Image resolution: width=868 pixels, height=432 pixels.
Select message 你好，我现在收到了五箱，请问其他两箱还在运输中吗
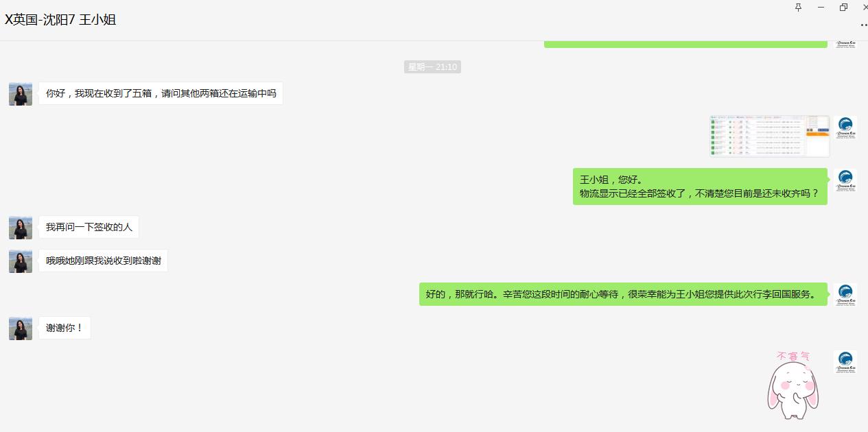tap(161, 93)
